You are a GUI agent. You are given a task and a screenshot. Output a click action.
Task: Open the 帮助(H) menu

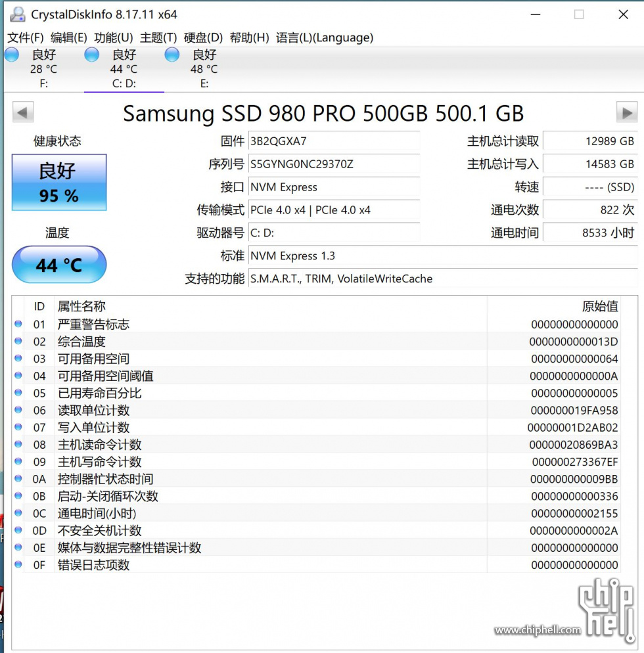pyautogui.click(x=249, y=37)
